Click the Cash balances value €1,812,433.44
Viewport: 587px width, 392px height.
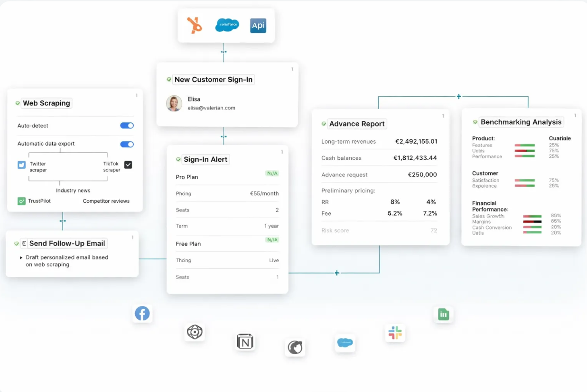click(415, 158)
